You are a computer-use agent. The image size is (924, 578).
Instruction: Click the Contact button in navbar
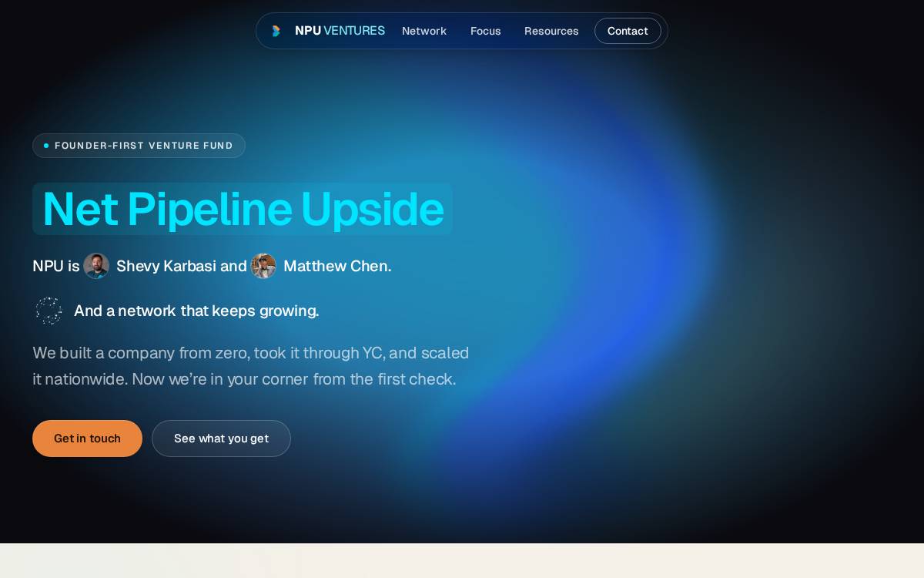628,31
